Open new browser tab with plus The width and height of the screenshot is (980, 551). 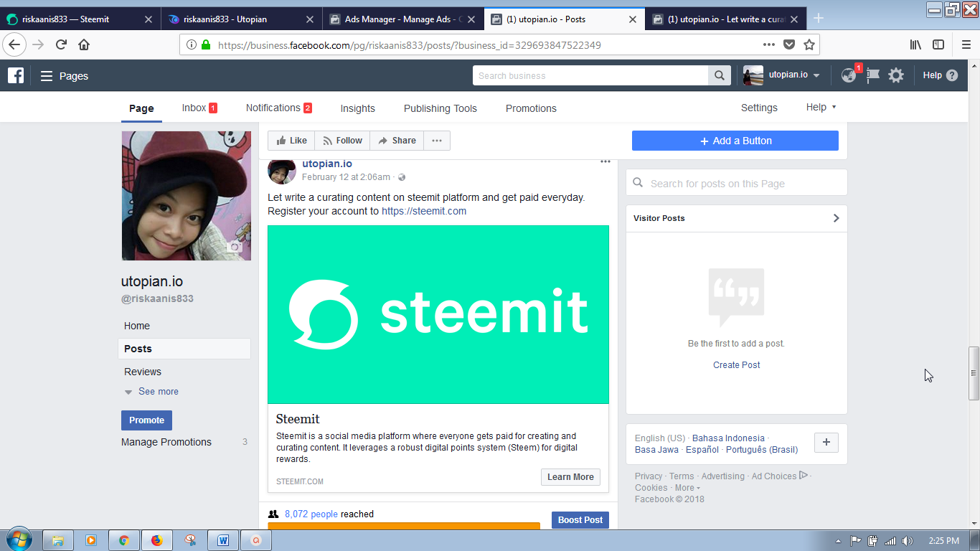point(819,19)
